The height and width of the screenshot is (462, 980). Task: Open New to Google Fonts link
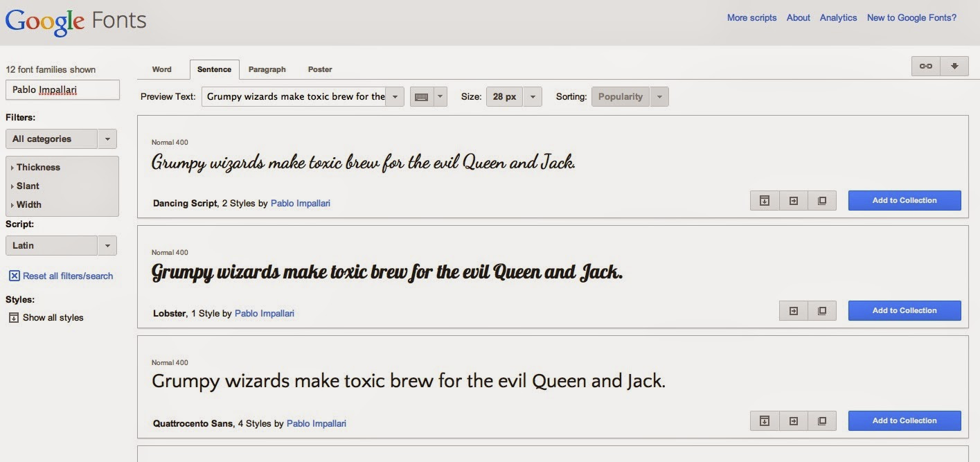(x=911, y=18)
